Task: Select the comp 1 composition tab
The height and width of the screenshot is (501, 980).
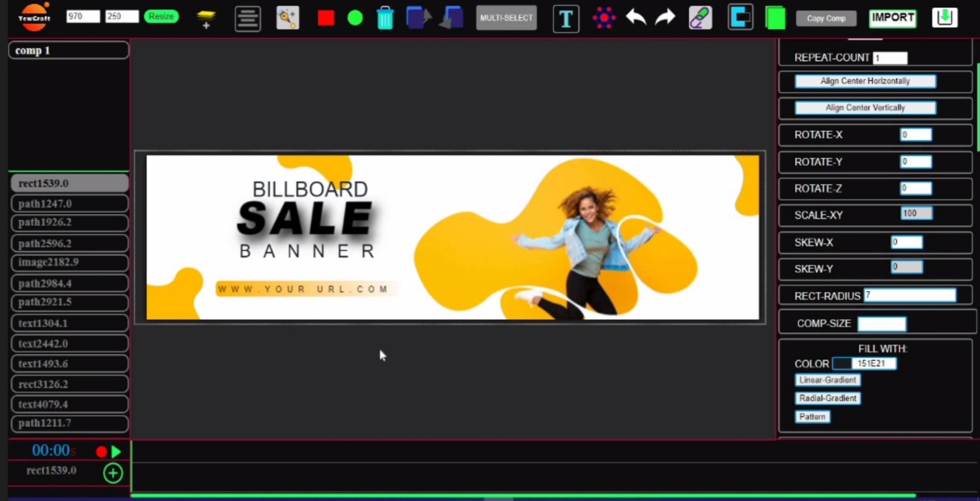Action: [x=69, y=50]
